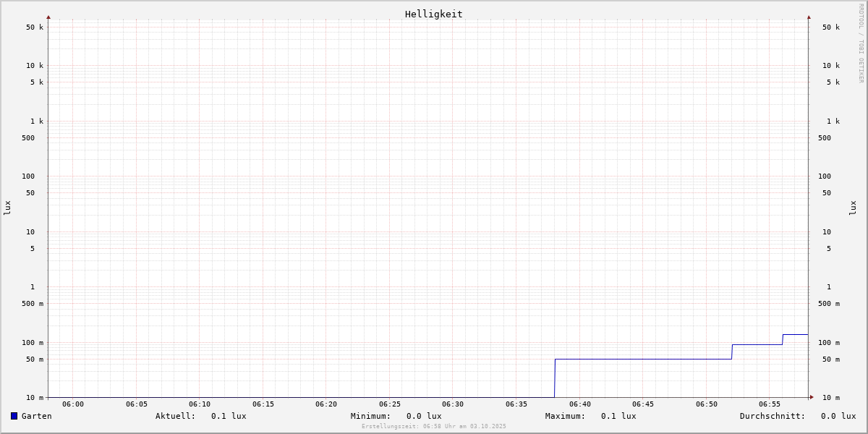This screenshot has height=434, width=868.
Task: Click the blue Garten legend color square
Action: 14,416
